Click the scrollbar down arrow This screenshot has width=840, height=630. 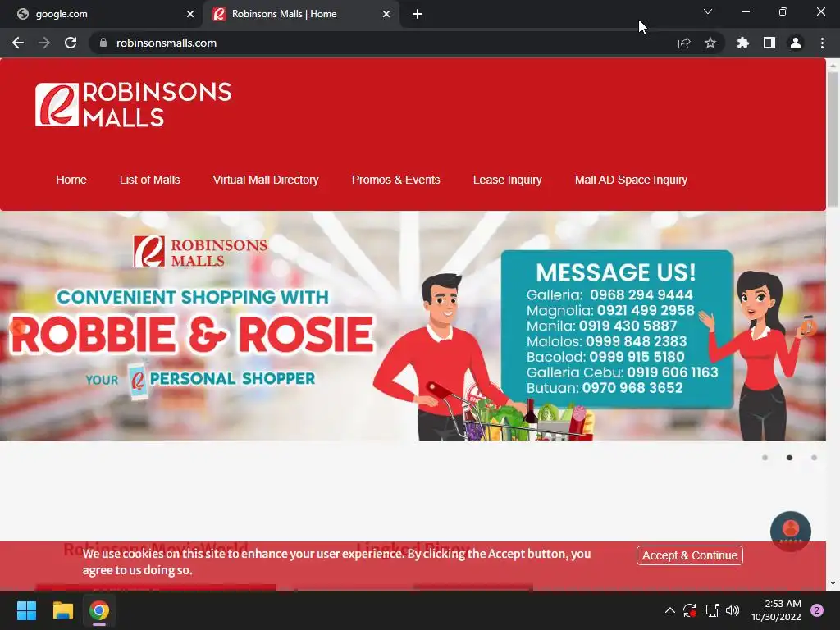click(x=833, y=583)
